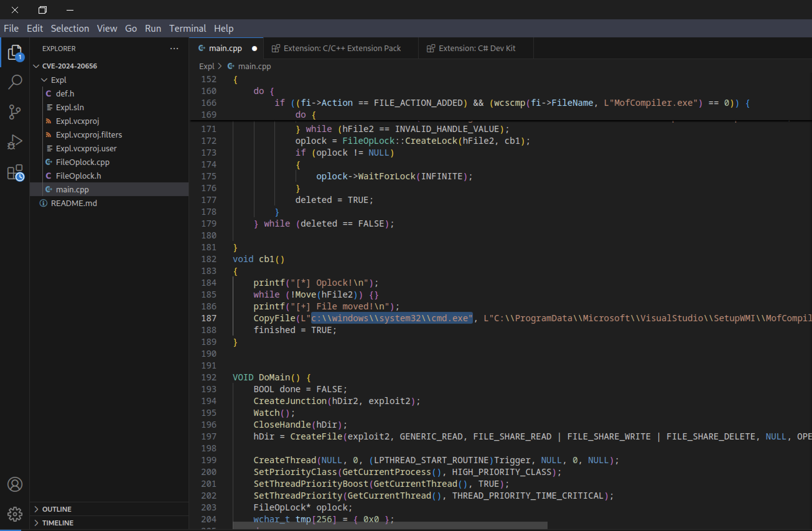Open the Explorer view in activity bar

click(x=15, y=52)
